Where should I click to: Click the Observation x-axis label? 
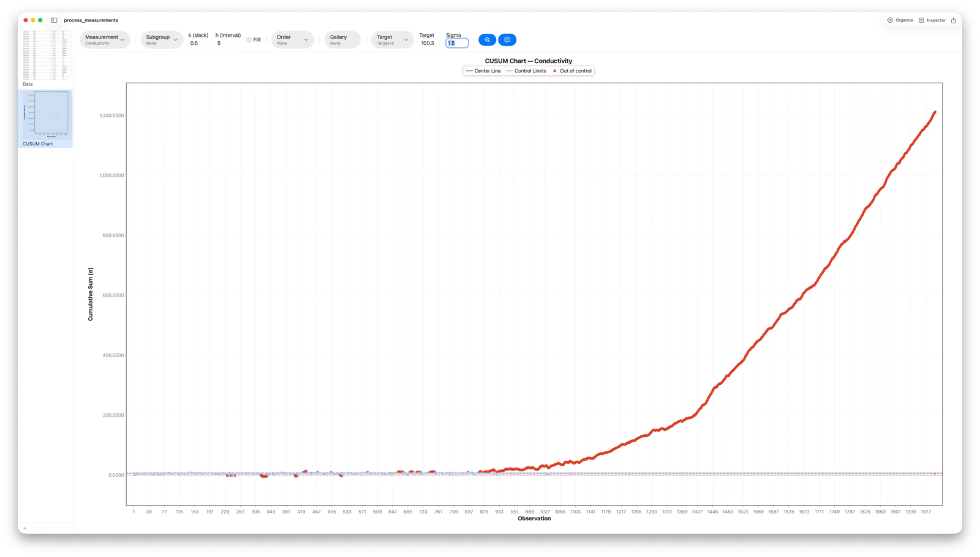tap(534, 518)
